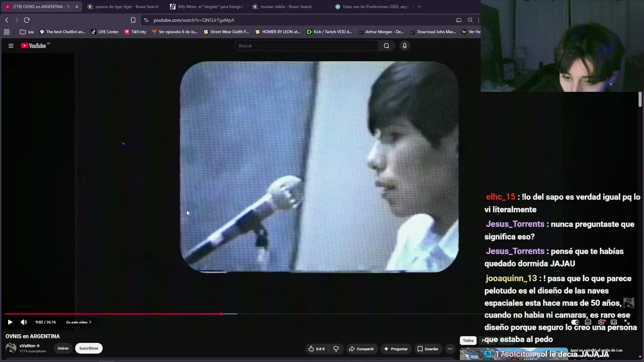The width and height of the screenshot is (644, 362).
Task: Switch to 'poema de tiger tiger' tab
Action: click(x=123, y=7)
